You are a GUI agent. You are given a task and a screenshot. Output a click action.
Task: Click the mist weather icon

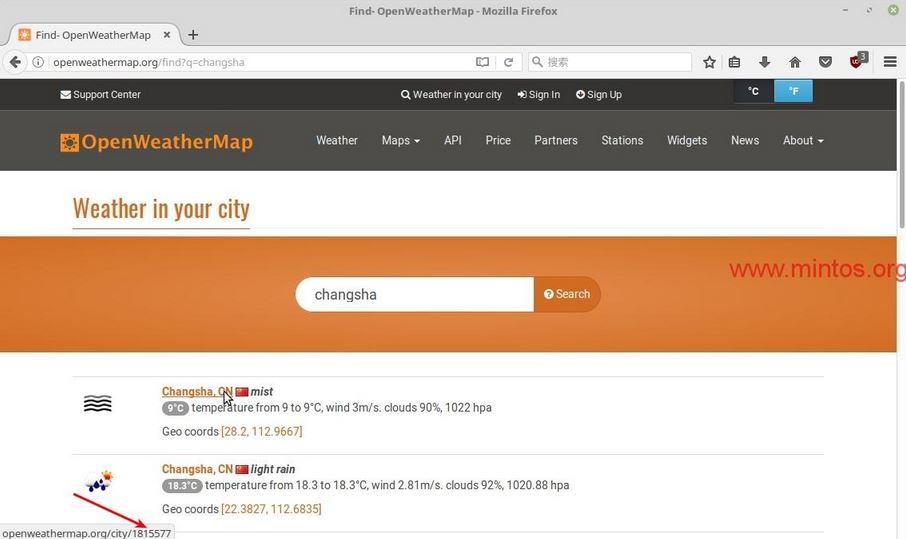point(98,404)
